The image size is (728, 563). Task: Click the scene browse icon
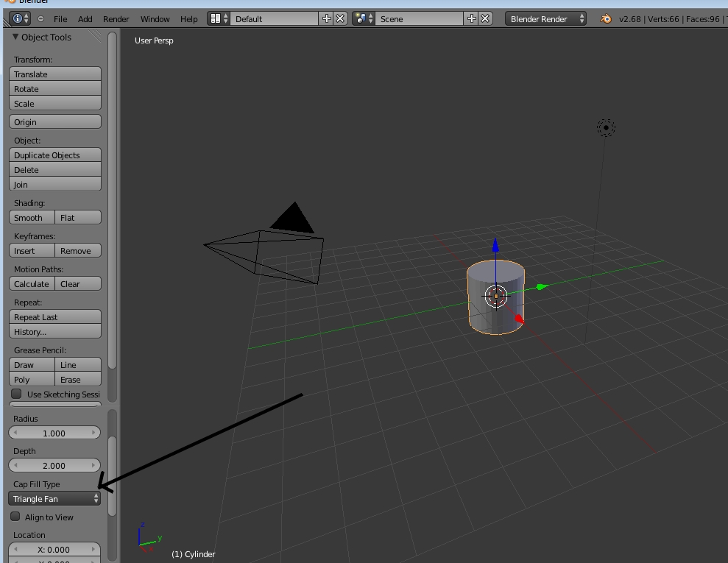(364, 18)
